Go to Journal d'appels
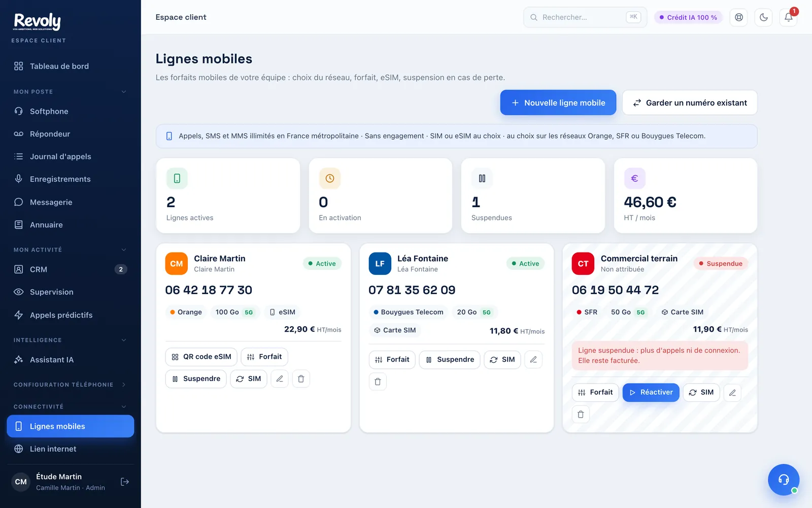This screenshot has height=508, width=812. 71,156
